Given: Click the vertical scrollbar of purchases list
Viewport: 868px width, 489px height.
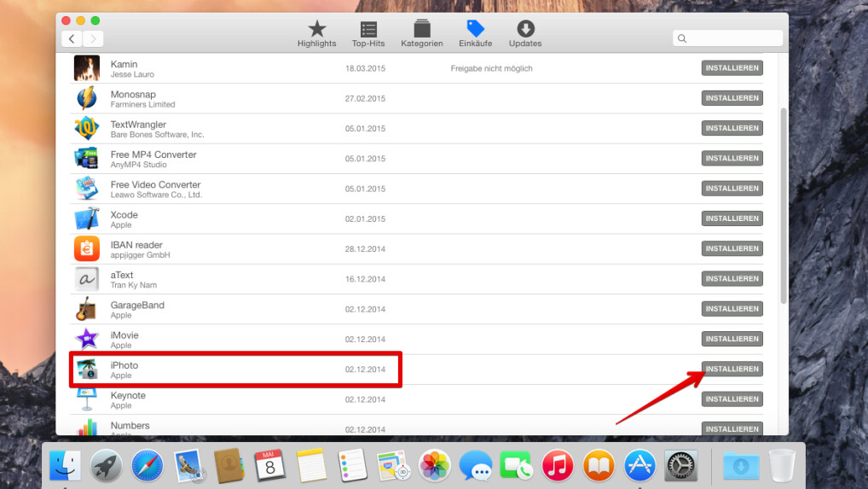Looking at the screenshot, I should coord(784,205).
